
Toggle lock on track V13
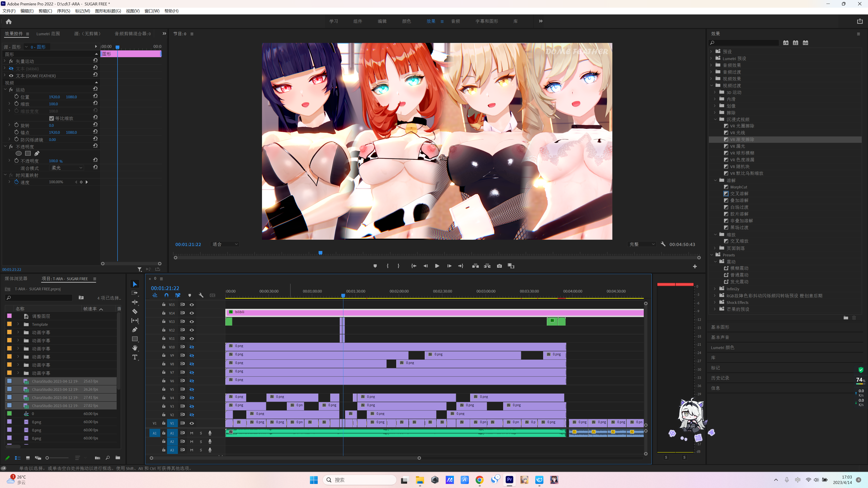coord(164,322)
